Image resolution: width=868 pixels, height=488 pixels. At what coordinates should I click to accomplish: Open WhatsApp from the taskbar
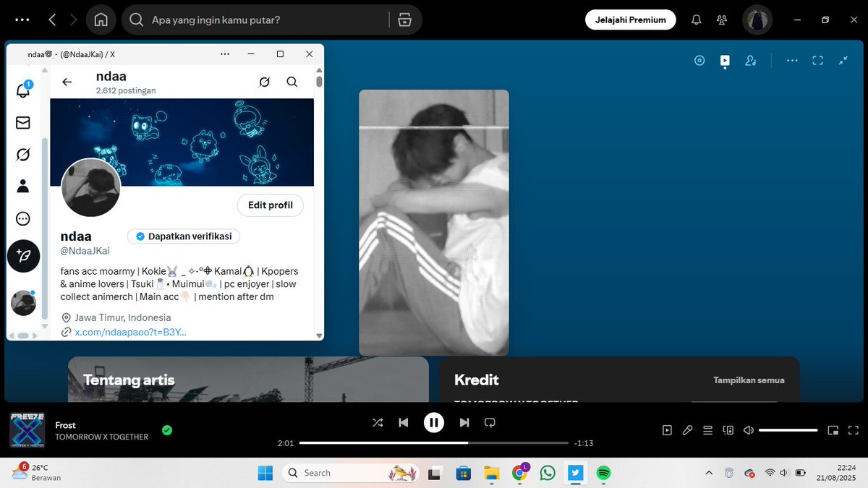click(x=548, y=473)
